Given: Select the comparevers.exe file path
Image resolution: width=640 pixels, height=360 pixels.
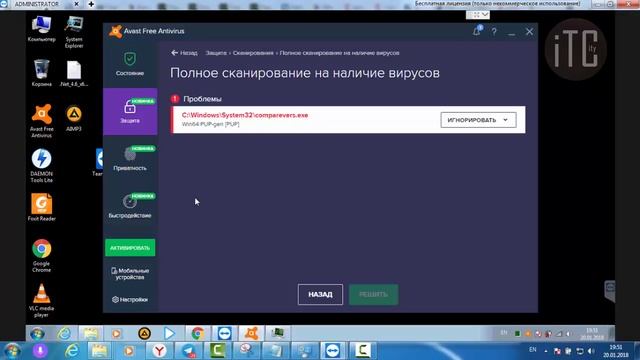Looking at the screenshot, I should pos(245,115).
